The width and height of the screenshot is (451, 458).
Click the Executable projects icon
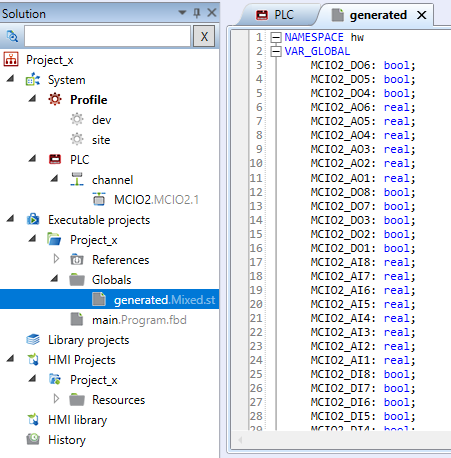[x=33, y=219]
